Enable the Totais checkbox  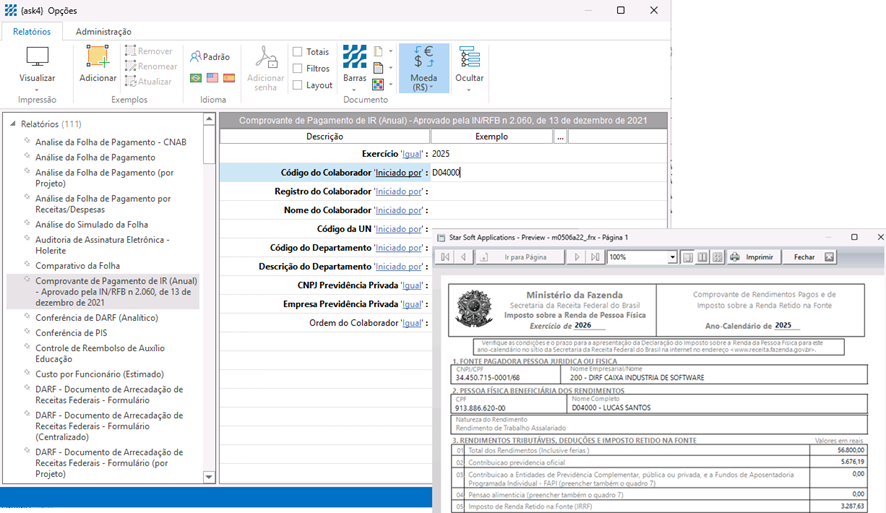[x=298, y=52]
